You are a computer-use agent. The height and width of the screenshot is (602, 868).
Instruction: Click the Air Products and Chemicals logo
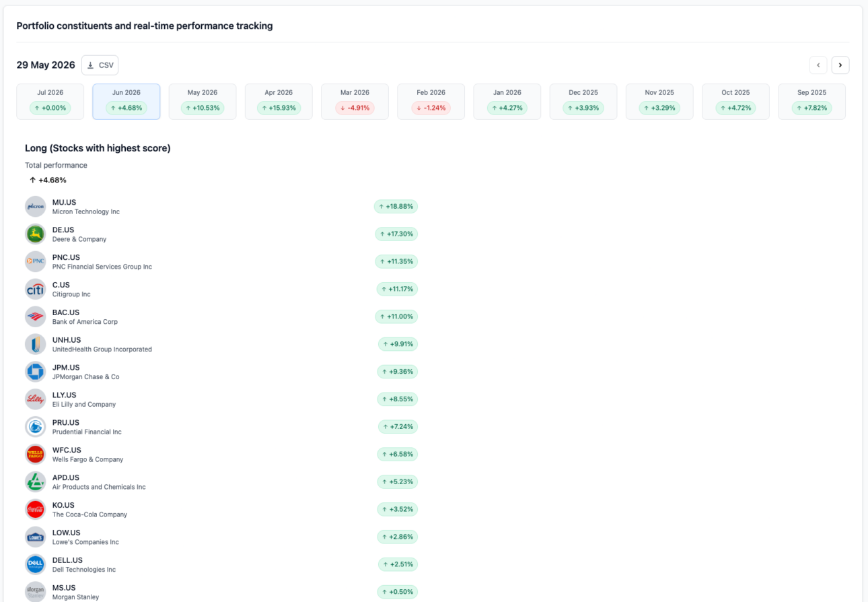tap(35, 482)
